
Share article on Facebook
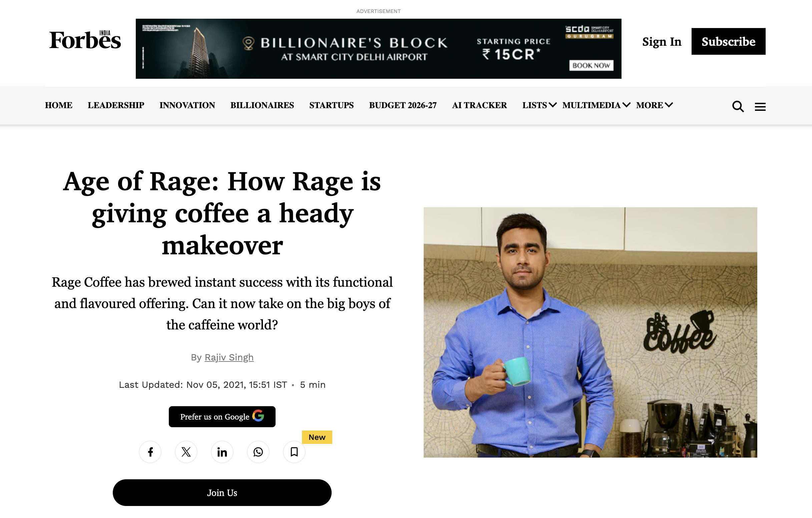tap(150, 452)
